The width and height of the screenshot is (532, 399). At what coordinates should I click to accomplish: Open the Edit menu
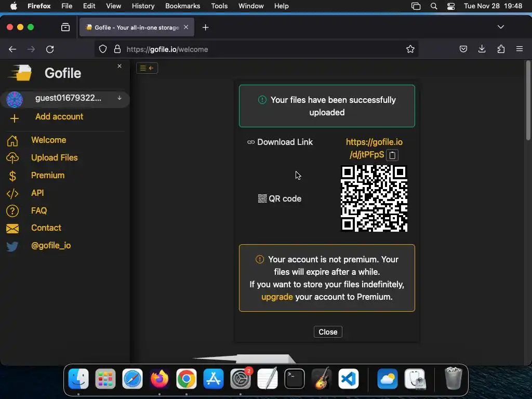click(89, 6)
